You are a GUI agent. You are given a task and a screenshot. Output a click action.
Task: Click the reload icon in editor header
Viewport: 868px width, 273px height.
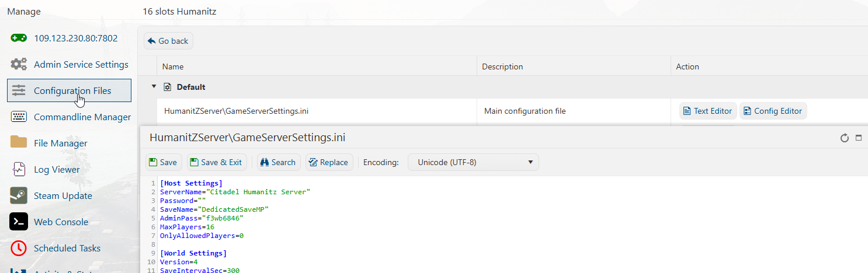[x=843, y=138]
